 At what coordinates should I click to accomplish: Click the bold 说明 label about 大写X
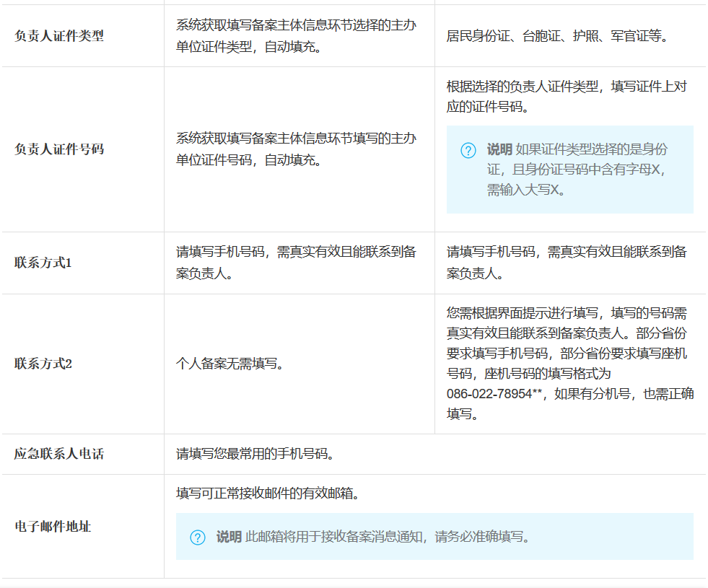[x=499, y=149]
